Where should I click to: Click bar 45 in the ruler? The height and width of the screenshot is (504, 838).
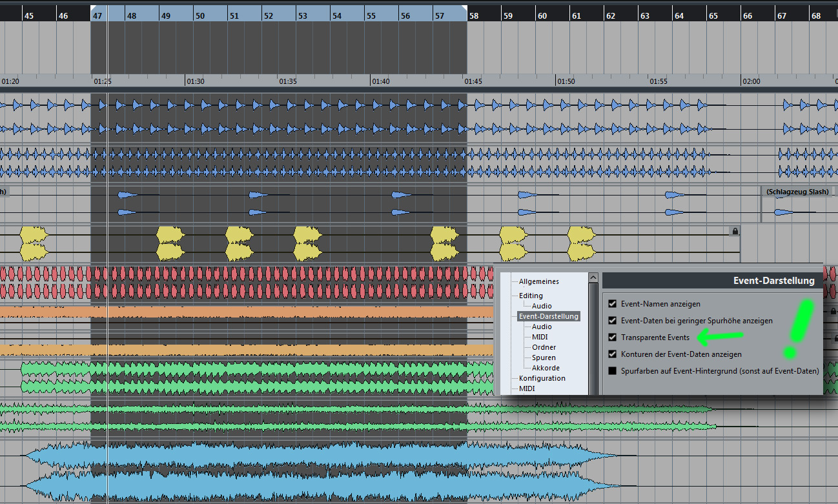click(28, 15)
